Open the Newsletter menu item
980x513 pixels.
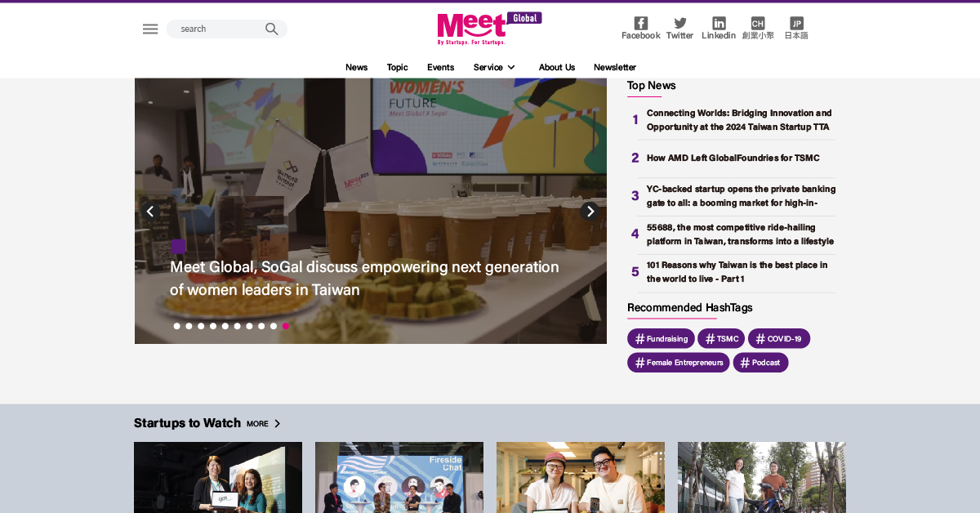[615, 67]
